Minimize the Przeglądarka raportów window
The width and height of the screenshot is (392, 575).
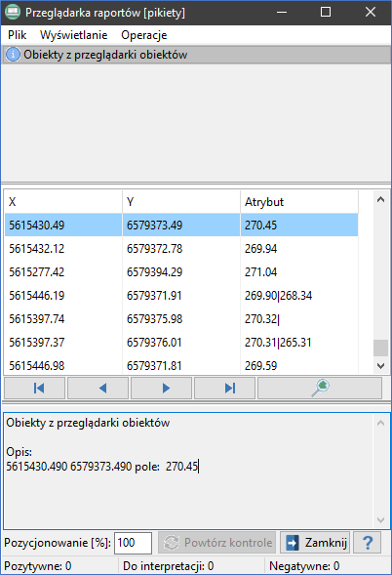(282, 13)
